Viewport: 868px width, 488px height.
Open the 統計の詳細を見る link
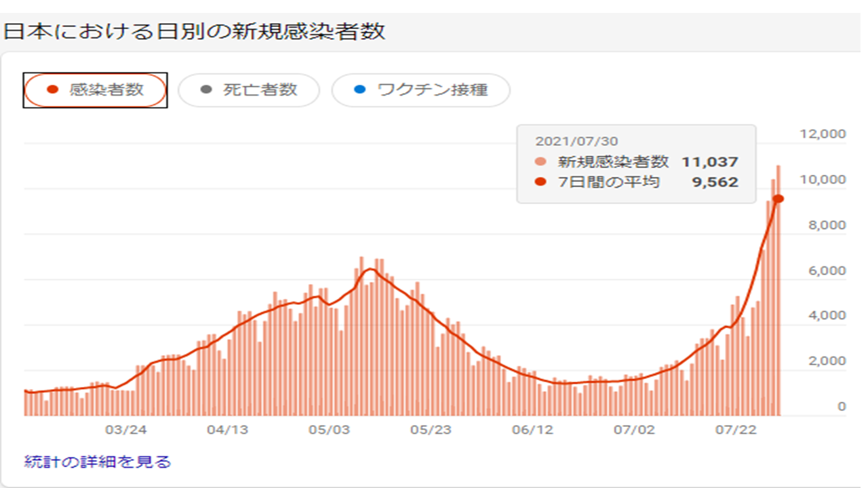click(98, 462)
